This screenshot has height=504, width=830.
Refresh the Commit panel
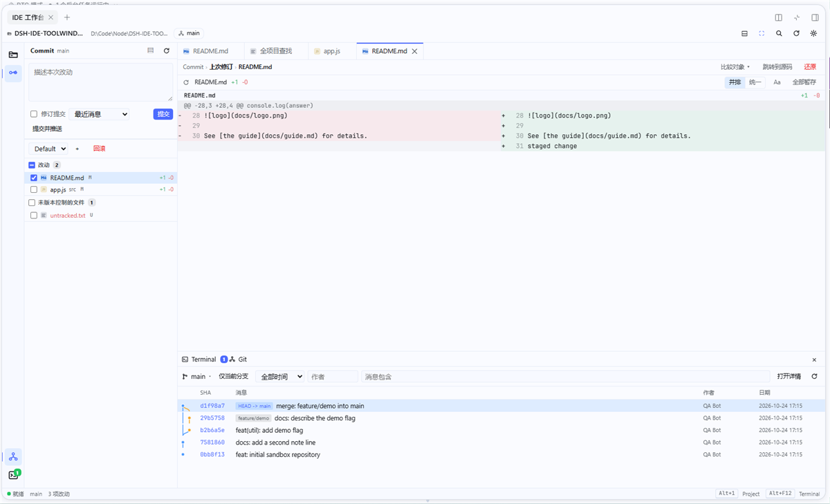click(x=166, y=50)
